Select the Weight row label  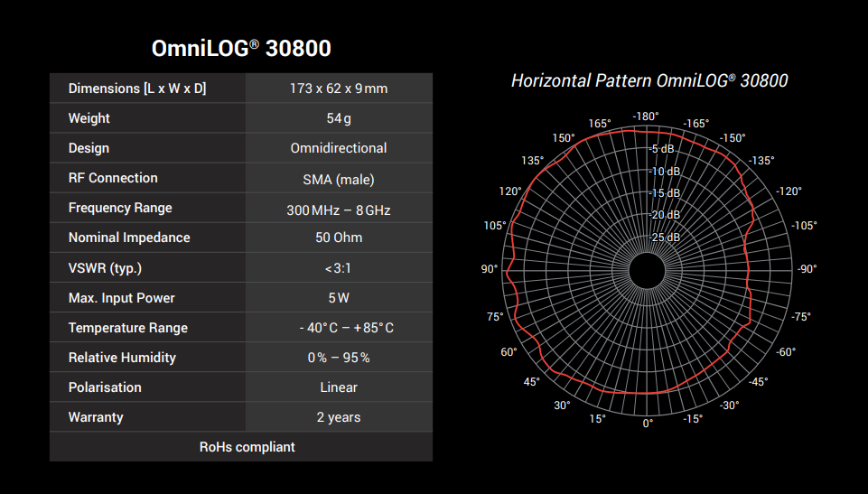coord(89,118)
